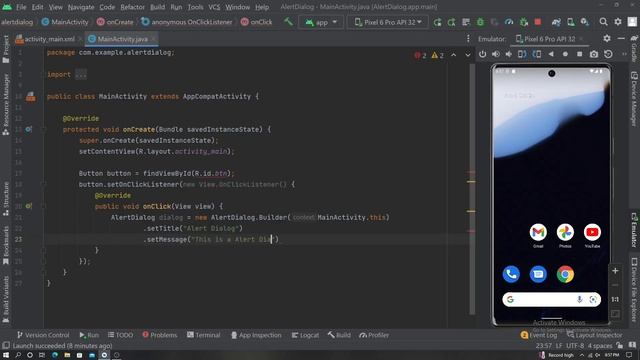640x360 pixels.
Task: Click MainActivity breadcrumb in navigation bar
Action: click(65, 22)
